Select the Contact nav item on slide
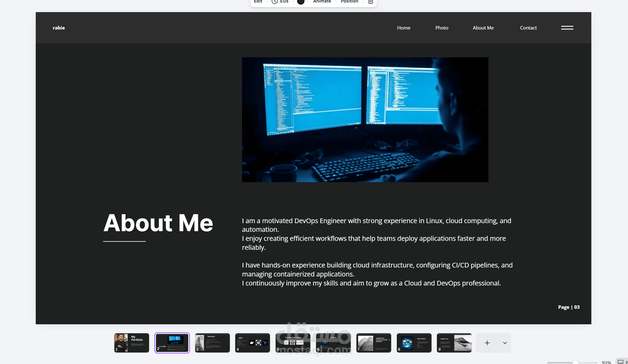The width and height of the screenshot is (628, 364). [528, 28]
